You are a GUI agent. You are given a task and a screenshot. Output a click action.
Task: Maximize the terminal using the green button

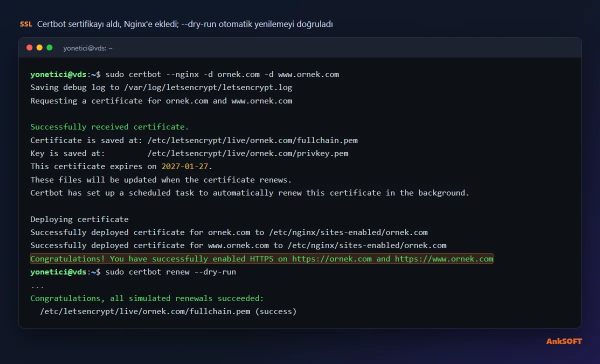coord(49,47)
